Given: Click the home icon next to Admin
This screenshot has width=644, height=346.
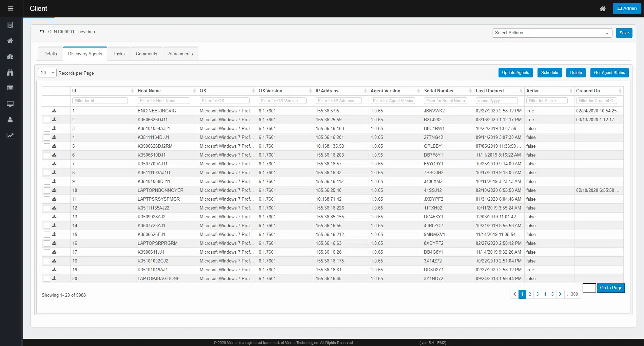Looking at the screenshot, I should coord(603,9).
